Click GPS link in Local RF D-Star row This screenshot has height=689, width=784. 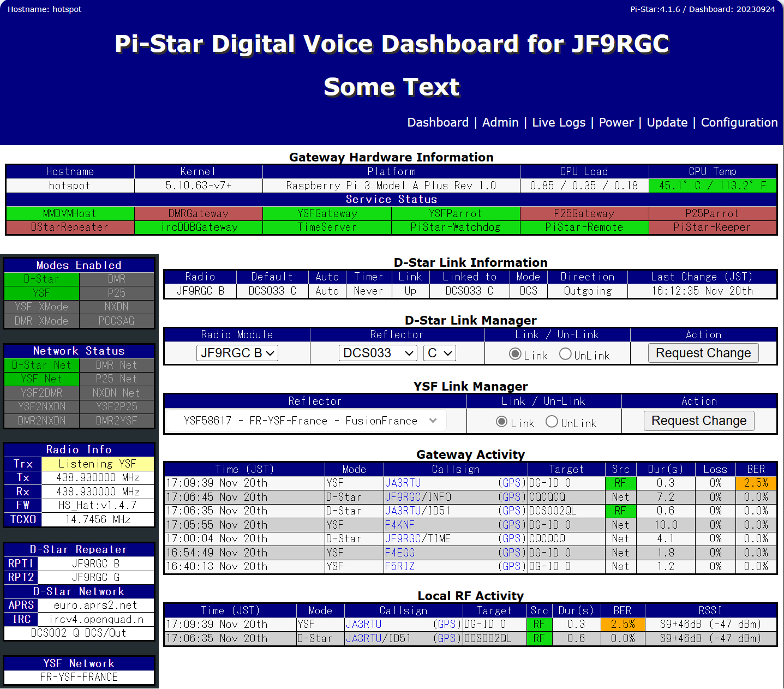click(446, 638)
